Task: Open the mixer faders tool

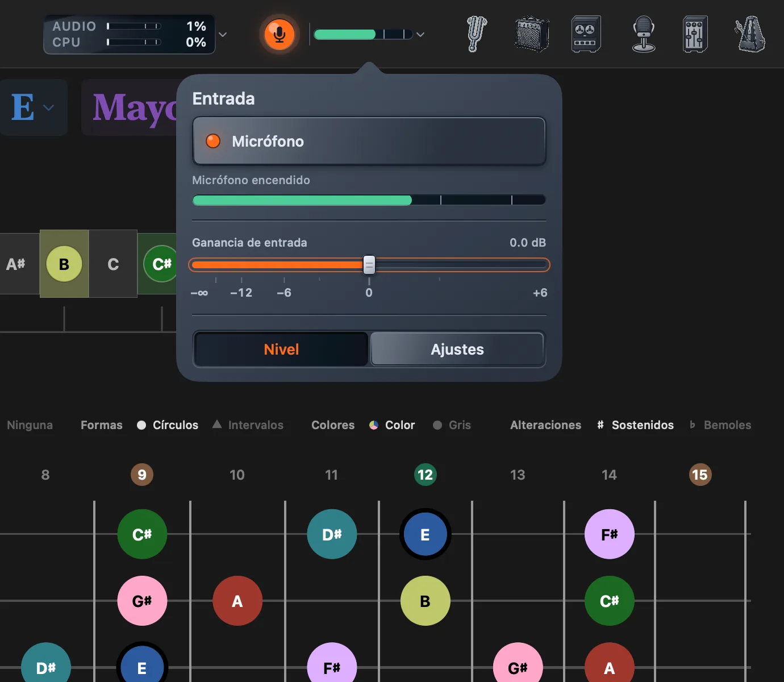Action: click(695, 34)
